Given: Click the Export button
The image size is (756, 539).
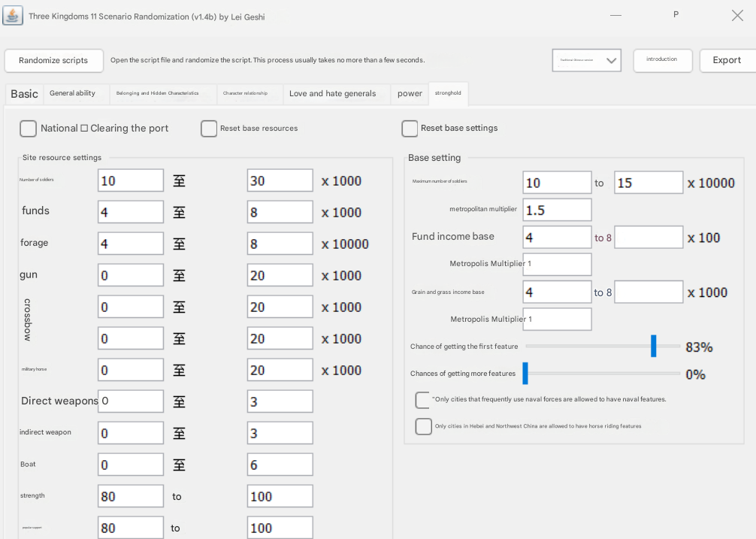Looking at the screenshot, I should (x=727, y=60).
